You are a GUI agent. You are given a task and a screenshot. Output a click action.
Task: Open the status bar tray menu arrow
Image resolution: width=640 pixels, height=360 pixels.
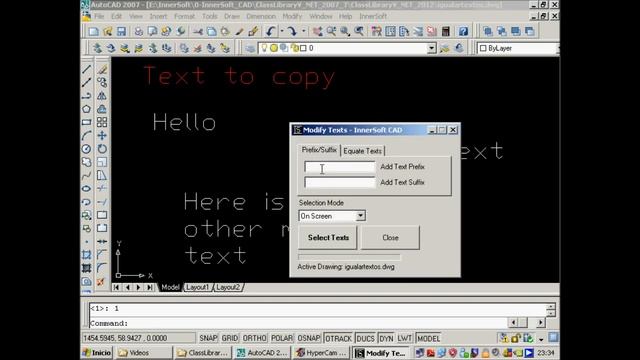point(541,339)
